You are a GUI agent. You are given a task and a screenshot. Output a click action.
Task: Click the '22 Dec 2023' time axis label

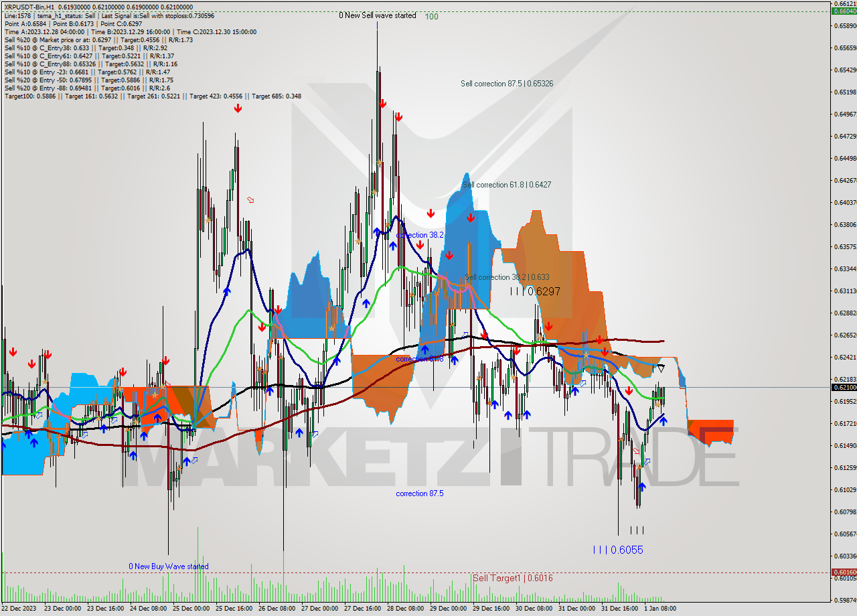pos(19,609)
